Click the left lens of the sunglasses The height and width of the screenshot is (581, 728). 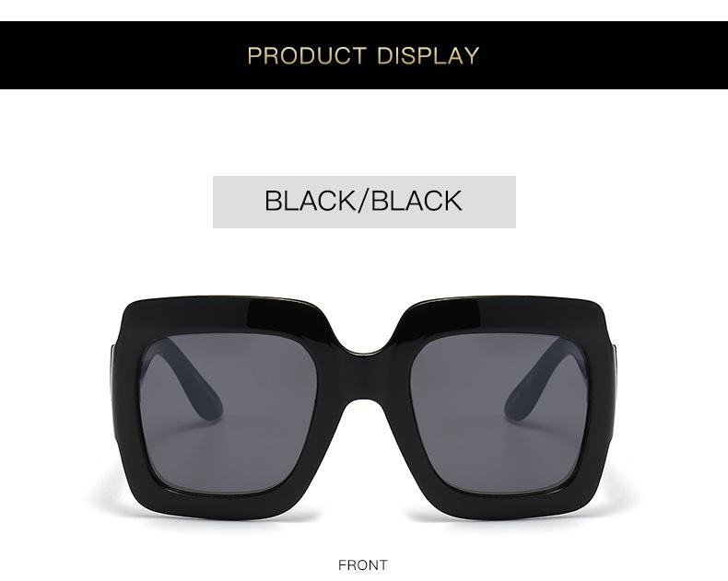click(229, 413)
